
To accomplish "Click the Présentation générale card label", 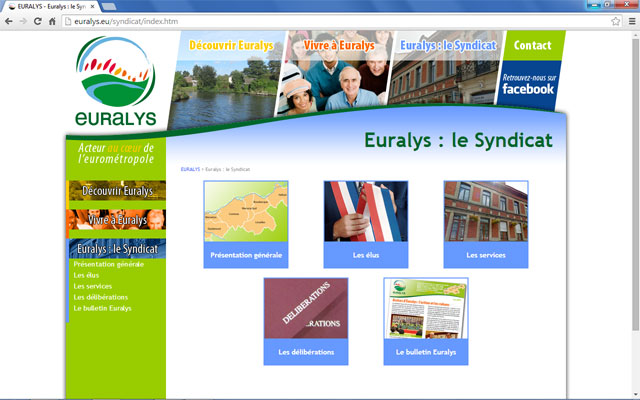I will (x=246, y=255).
